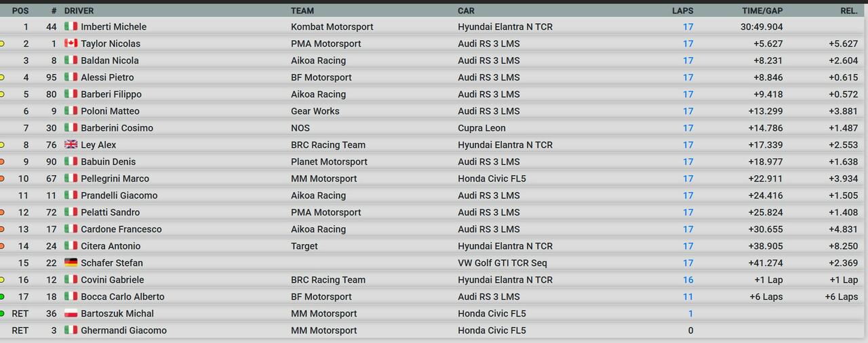Click the TIME/GAP column header
This screenshot has height=343, width=868.
[762, 11]
